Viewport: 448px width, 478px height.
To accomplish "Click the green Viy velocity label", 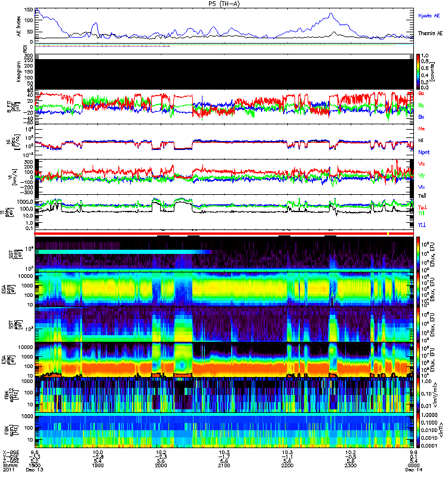I will click(422, 176).
